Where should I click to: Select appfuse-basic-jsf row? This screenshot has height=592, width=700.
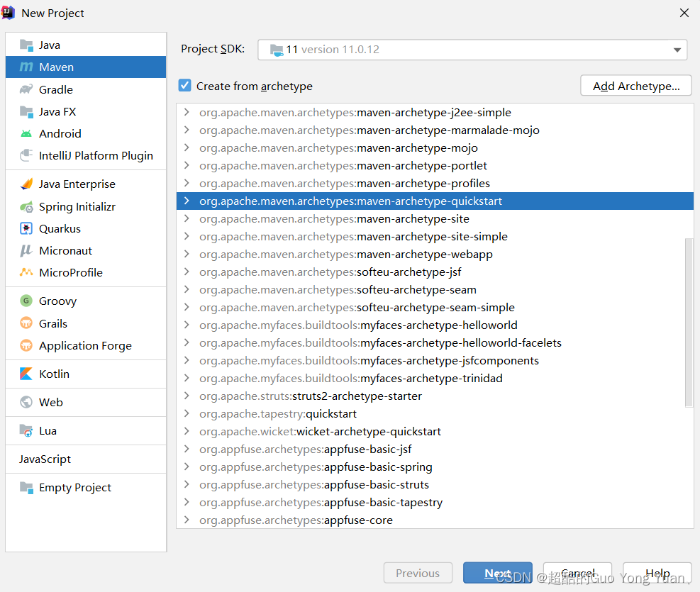click(x=435, y=449)
